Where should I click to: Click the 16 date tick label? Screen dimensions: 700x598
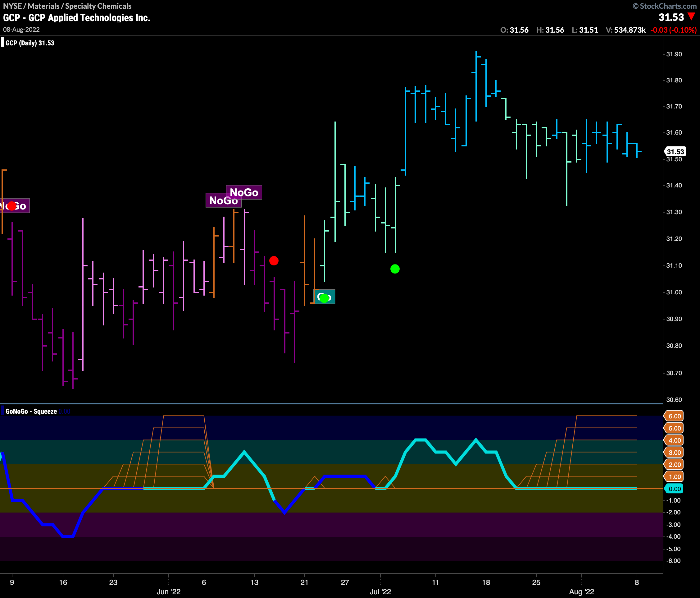pos(63,582)
